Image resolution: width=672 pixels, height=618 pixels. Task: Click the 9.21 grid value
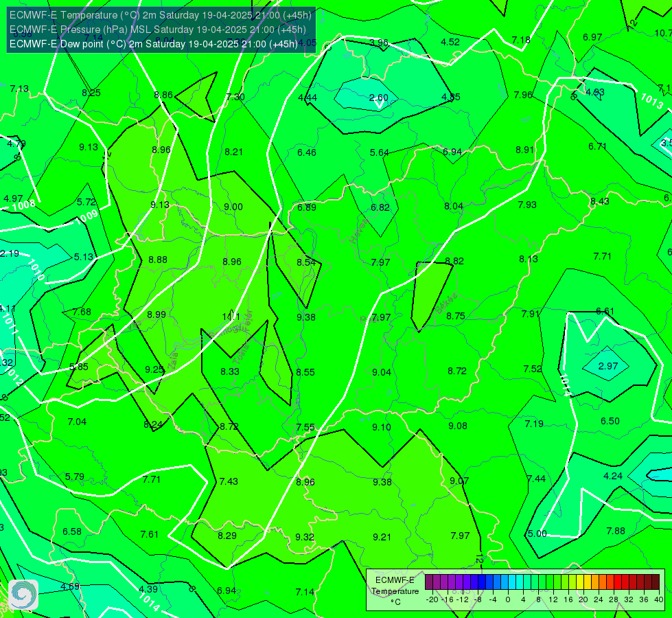382,537
